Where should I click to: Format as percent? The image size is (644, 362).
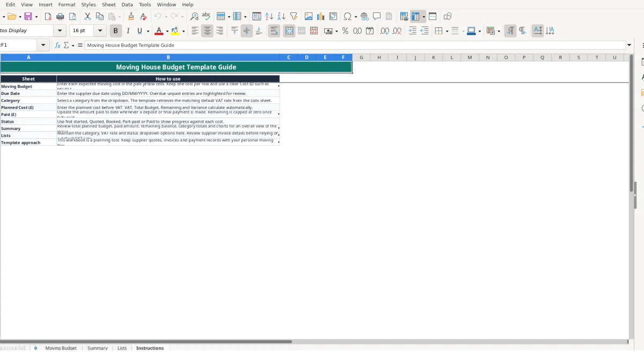(x=345, y=31)
